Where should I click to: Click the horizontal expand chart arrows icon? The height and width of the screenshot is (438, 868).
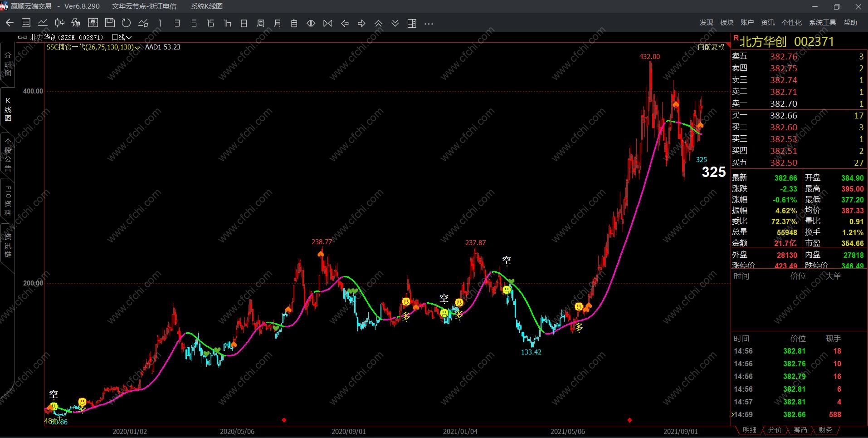point(311,23)
